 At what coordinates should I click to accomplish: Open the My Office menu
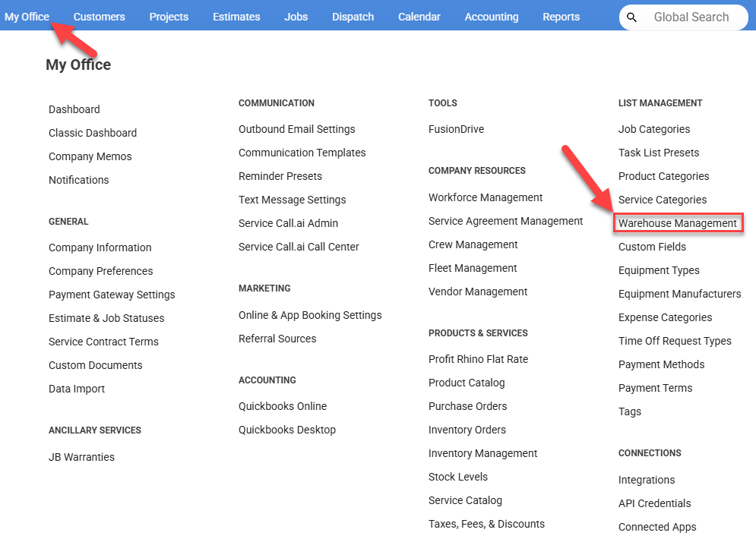27,17
